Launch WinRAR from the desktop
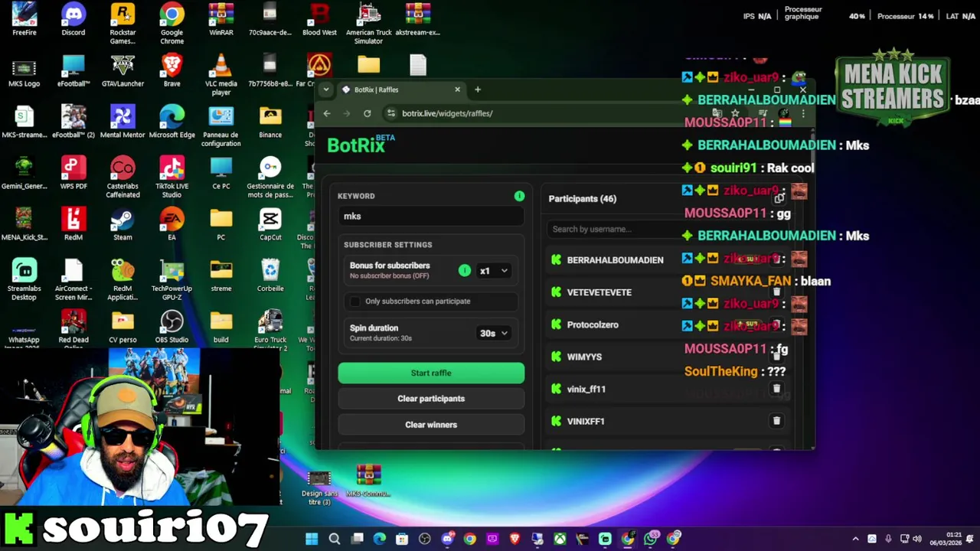The height and width of the screenshot is (551, 980). [x=221, y=19]
